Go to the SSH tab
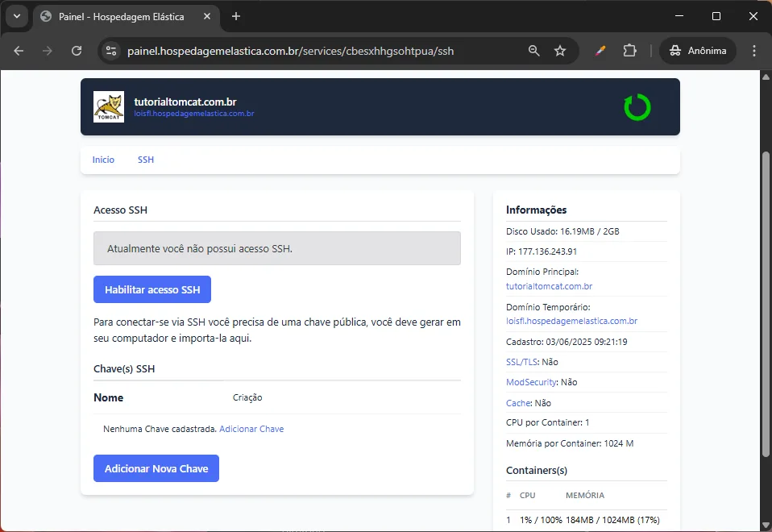The width and height of the screenshot is (772, 532). (x=146, y=160)
